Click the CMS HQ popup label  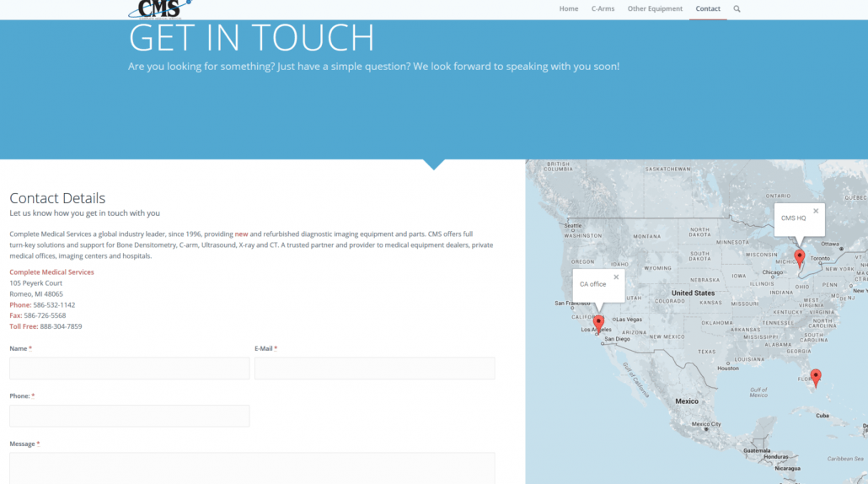click(x=793, y=218)
